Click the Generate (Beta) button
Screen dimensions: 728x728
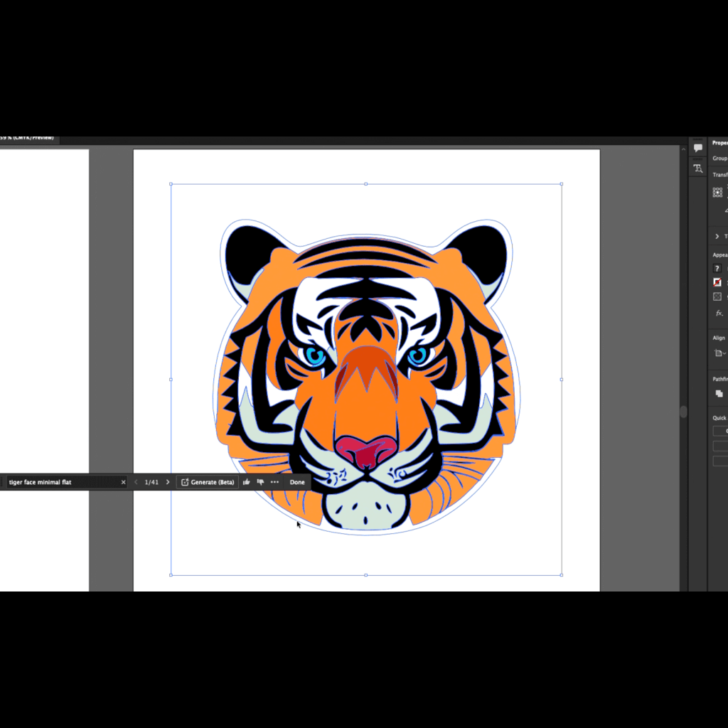[x=208, y=482]
